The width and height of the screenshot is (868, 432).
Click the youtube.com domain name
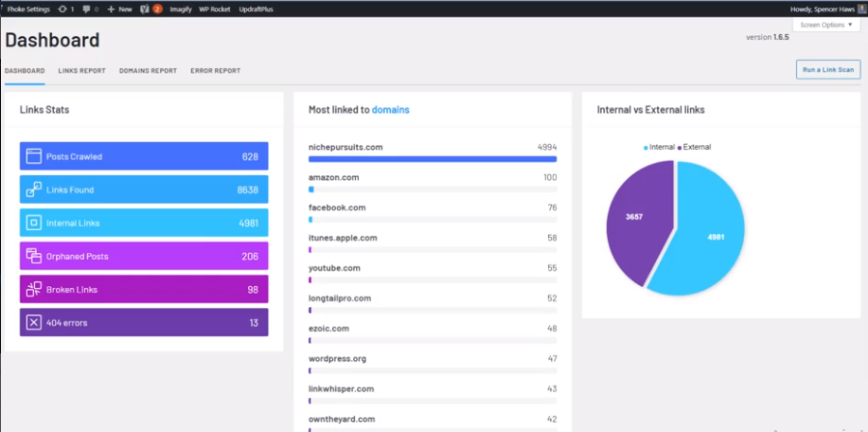(334, 268)
